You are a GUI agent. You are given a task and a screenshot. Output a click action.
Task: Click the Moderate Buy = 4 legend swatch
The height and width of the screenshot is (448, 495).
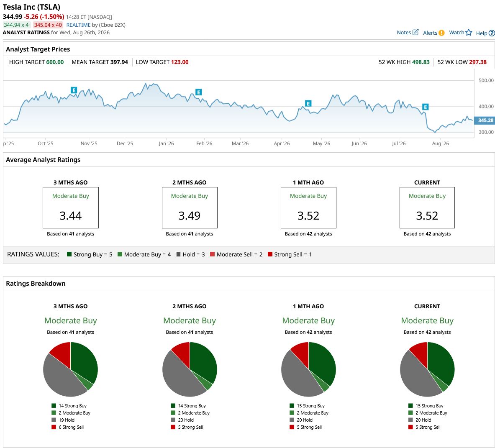pos(120,254)
